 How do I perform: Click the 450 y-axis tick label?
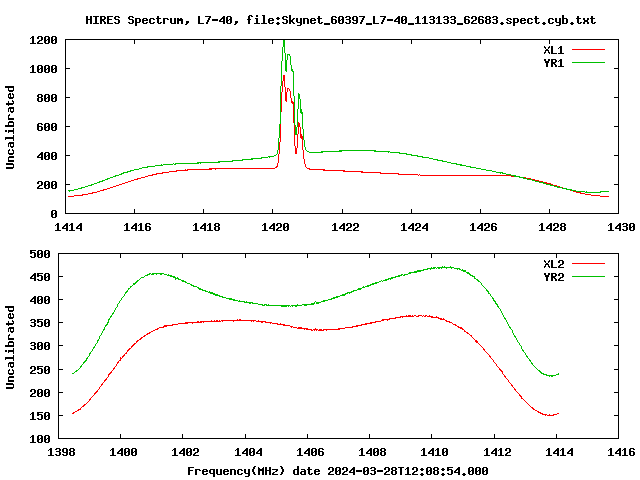[40, 277]
